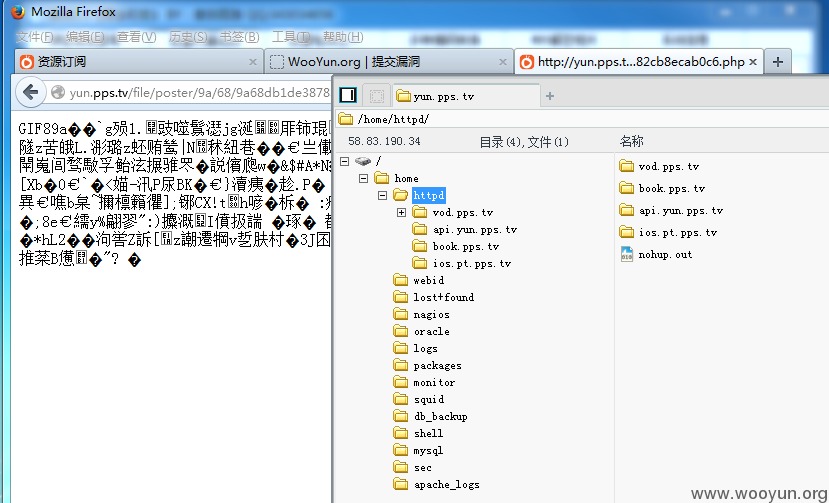This screenshot has width=829, height=503.
Task: Select the sec folder in tree
Action: 413,467
